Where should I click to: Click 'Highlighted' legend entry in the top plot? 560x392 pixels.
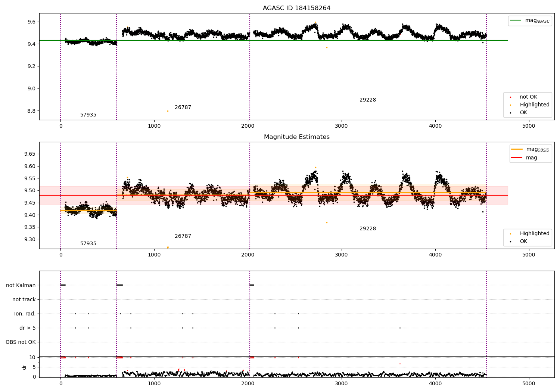534,105
